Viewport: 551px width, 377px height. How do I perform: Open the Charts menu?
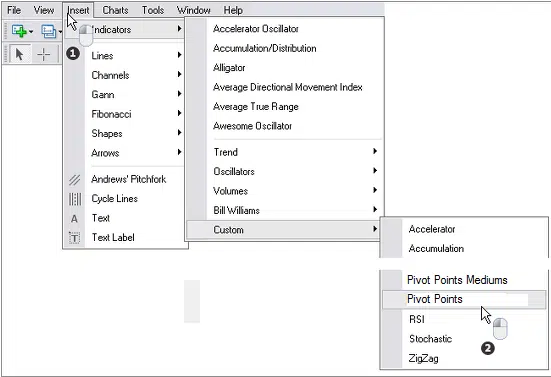(x=115, y=10)
